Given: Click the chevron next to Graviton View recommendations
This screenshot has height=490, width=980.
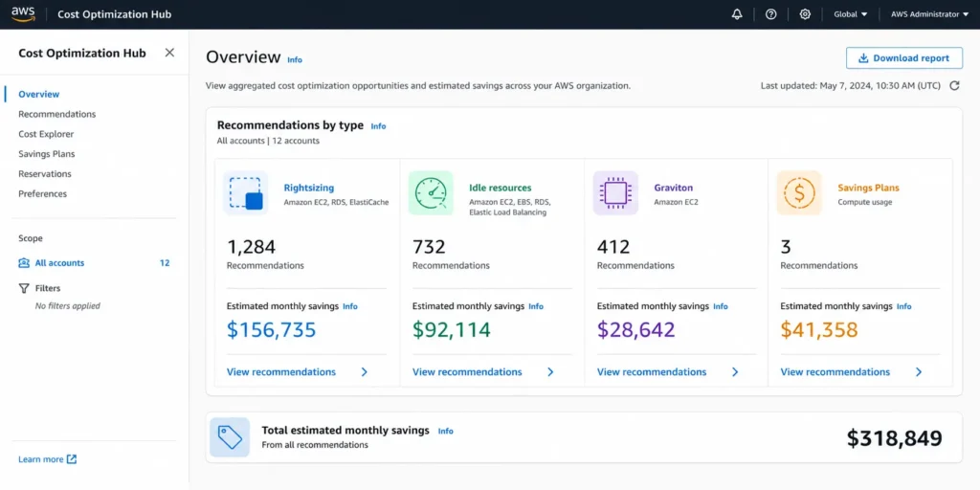Looking at the screenshot, I should (x=735, y=372).
